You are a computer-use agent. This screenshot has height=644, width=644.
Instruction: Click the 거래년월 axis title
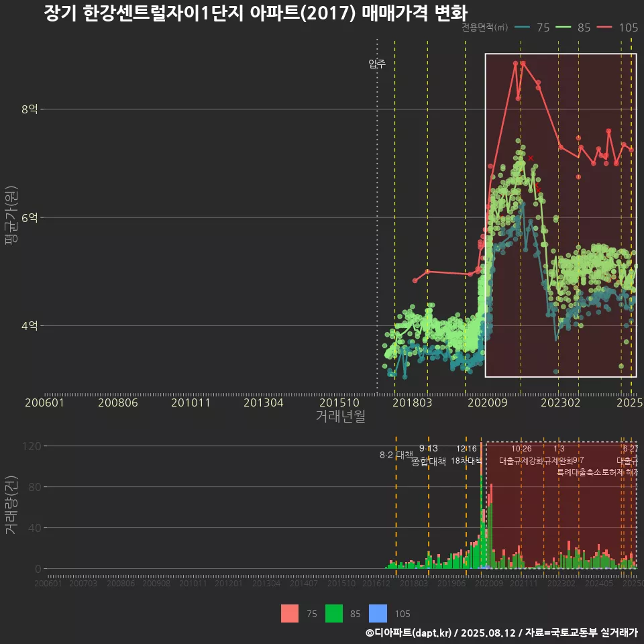point(341,416)
